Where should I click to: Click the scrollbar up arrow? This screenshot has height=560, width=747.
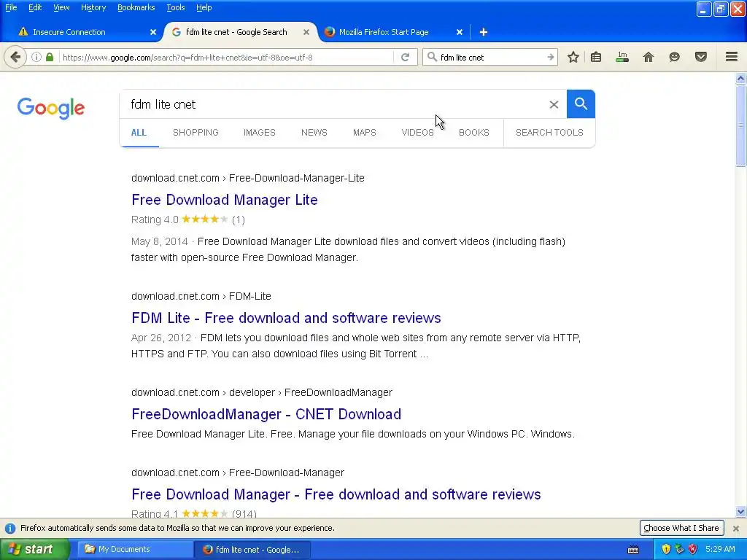741,78
